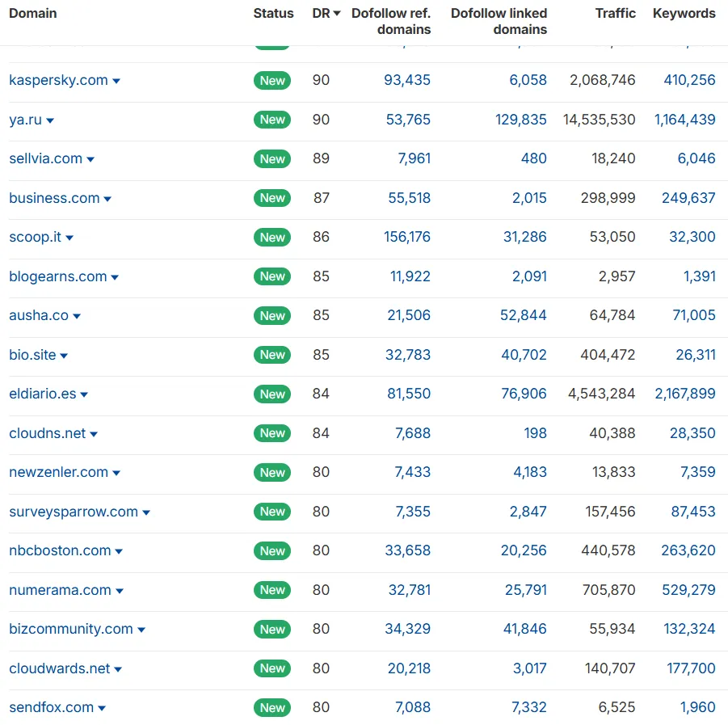Screen dimensions: 728x725
Task: Open cloudns.net's 198 linked domains value
Action: (x=536, y=434)
